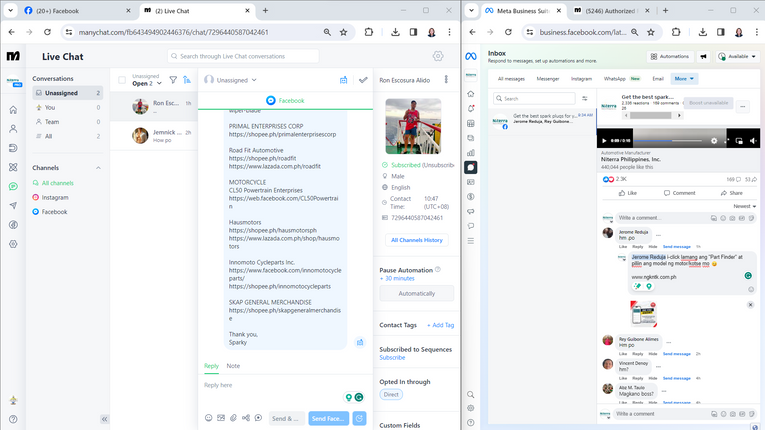The width and height of the screenshot is (765, 430).
Task: Open the Newest comments sort dropdown
Action: [x=745, y=206]
